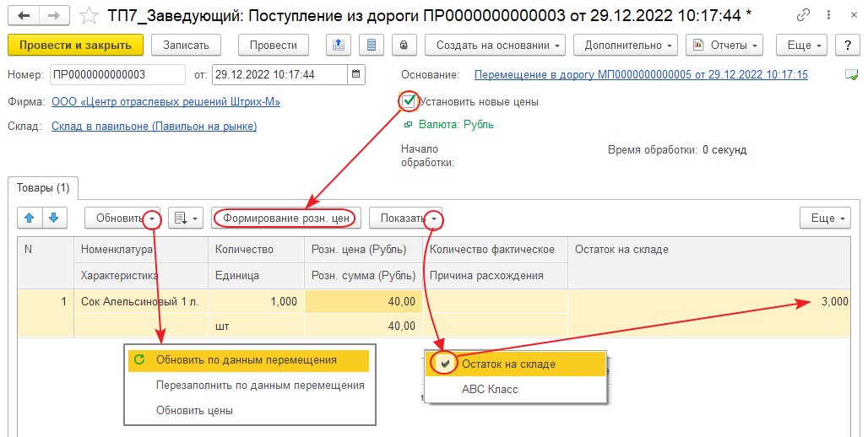868x437 pixels.
Task: Click the lock icon in toolbar
Action: click(x=404, y=45)
